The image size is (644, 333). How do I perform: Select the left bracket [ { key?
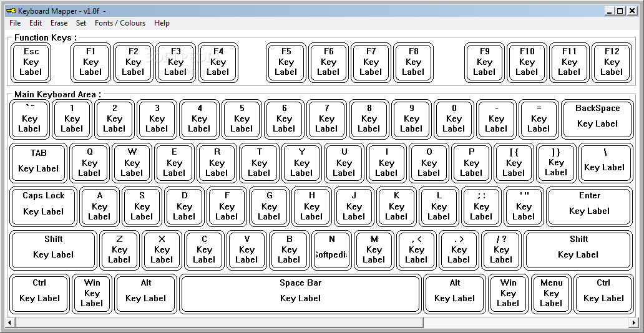[514, 163]
